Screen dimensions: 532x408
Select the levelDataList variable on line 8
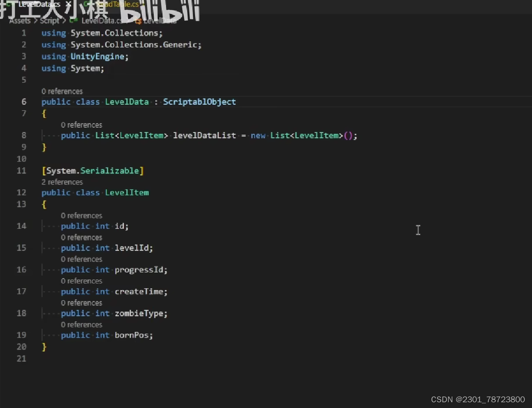pyautogui.click(x=204, y=135)
